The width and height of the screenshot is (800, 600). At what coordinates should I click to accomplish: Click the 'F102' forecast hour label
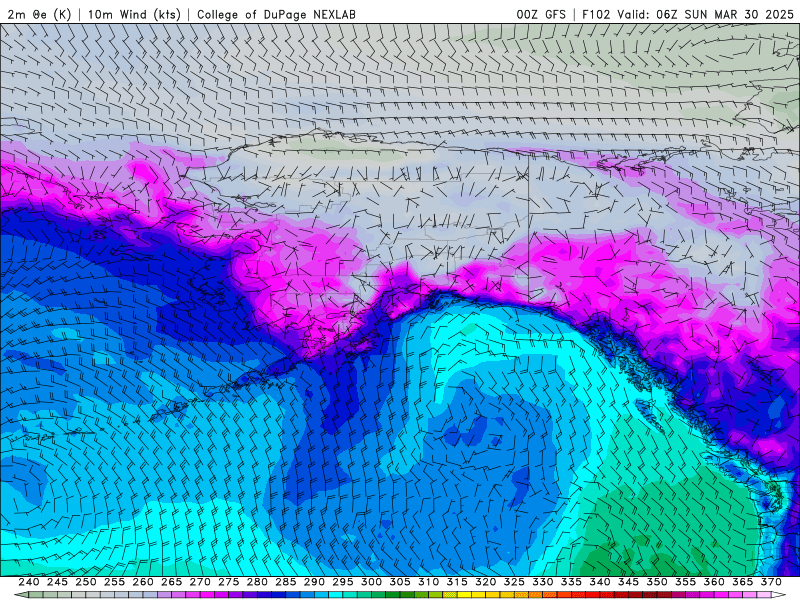point(596,15)
